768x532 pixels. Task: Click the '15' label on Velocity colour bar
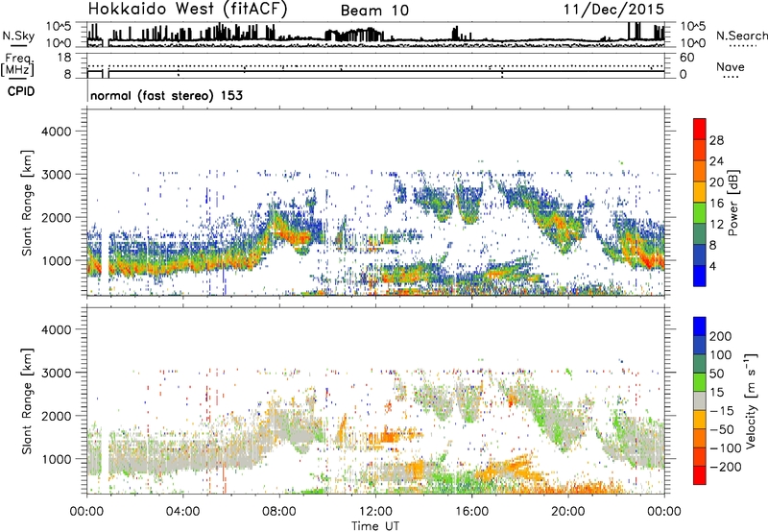coord(716,393)
